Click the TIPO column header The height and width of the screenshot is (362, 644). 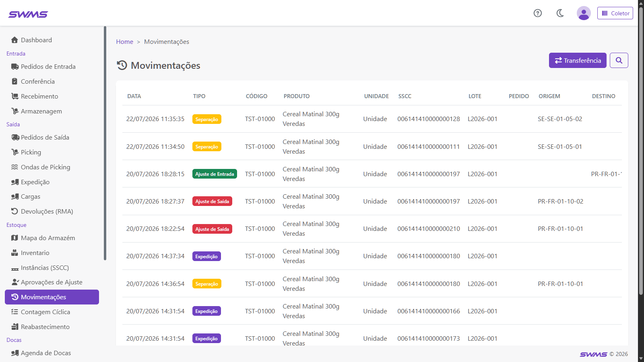[x=199, y=96]
